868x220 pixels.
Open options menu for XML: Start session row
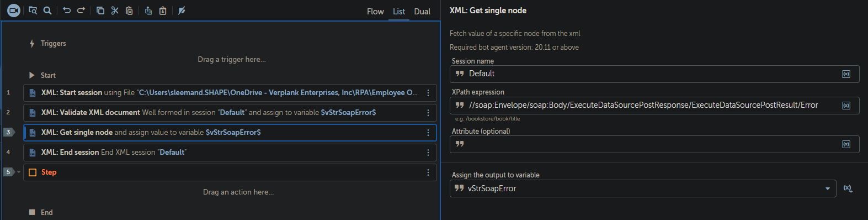pos(428,93)
